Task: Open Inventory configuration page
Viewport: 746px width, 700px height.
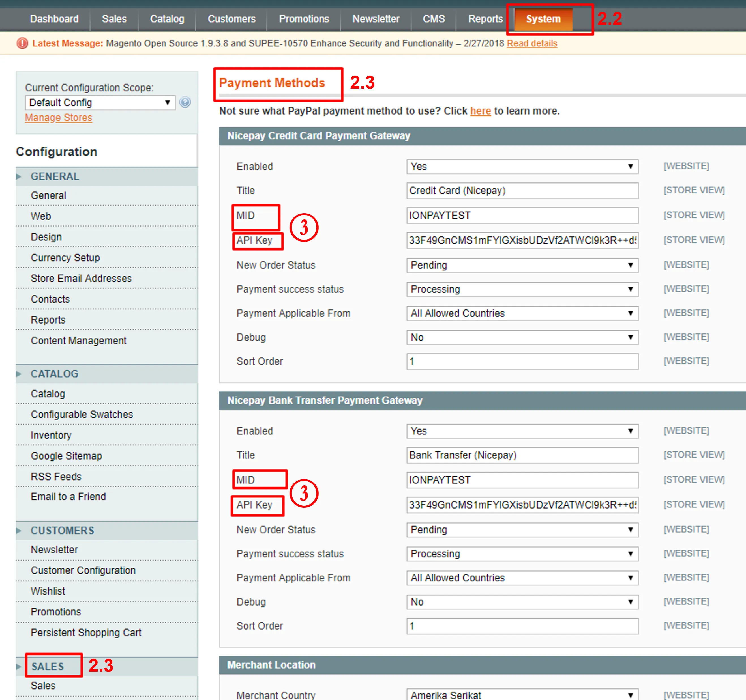Action: point(107,435)
